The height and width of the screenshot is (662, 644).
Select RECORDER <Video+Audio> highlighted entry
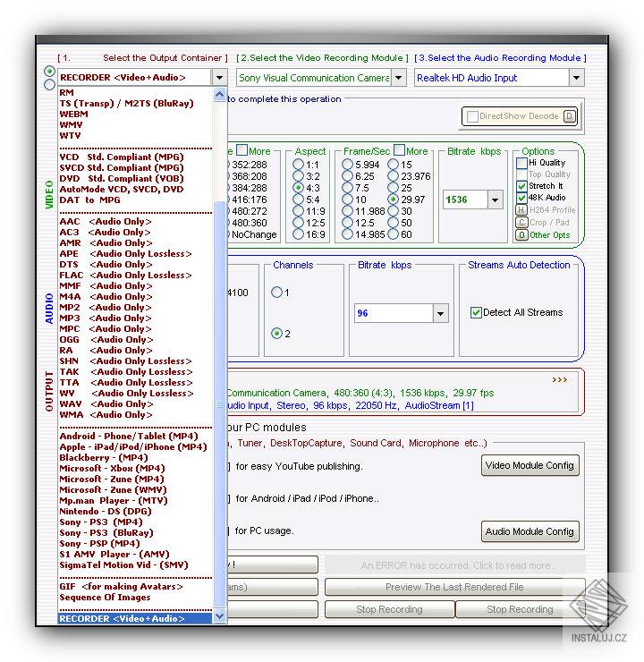pos(135,619)
